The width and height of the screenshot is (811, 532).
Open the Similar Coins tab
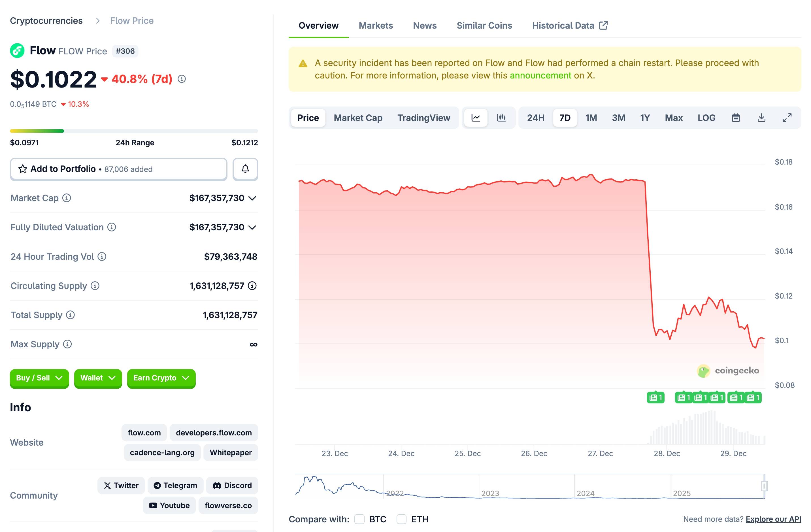484,25
